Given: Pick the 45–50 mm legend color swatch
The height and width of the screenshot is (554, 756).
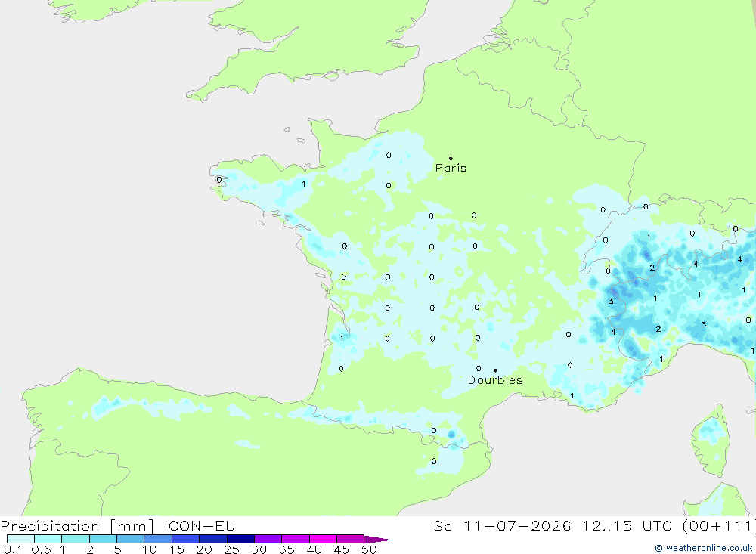Looking at the screenshot, I should (x=350, y=539).
